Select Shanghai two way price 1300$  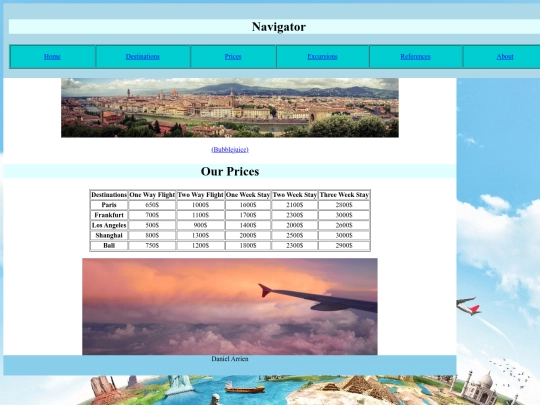click(x=200, y=235)
